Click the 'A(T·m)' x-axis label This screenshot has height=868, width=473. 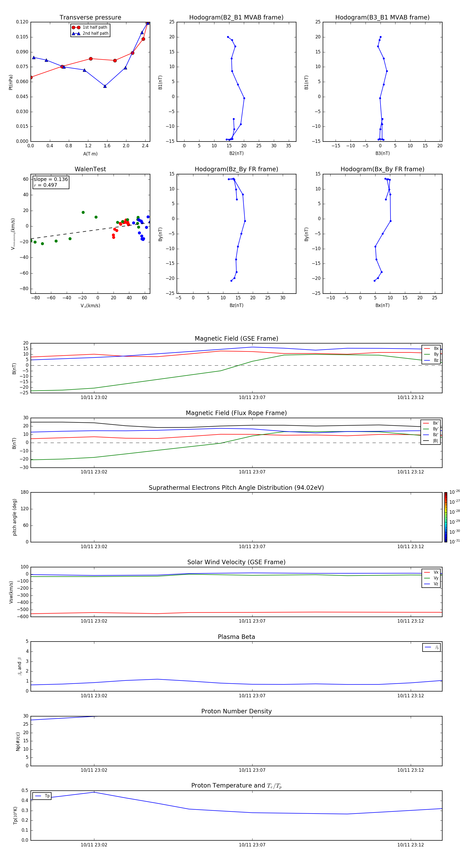[90, 154]
